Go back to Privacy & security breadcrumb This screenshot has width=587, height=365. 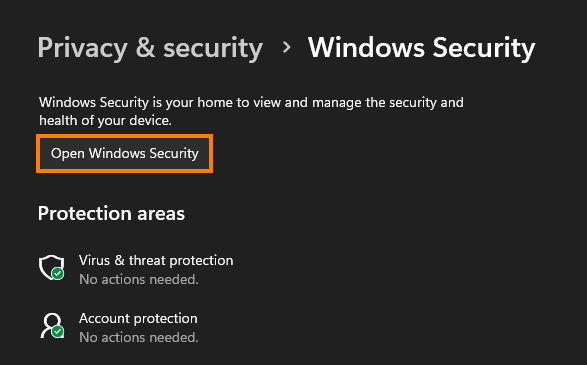pyautogui.click(x=150, y=49)
